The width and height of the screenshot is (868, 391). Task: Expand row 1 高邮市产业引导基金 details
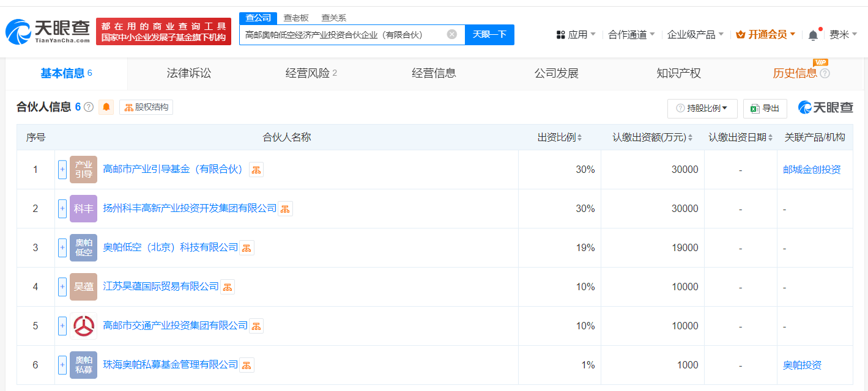tap(62, 169)
